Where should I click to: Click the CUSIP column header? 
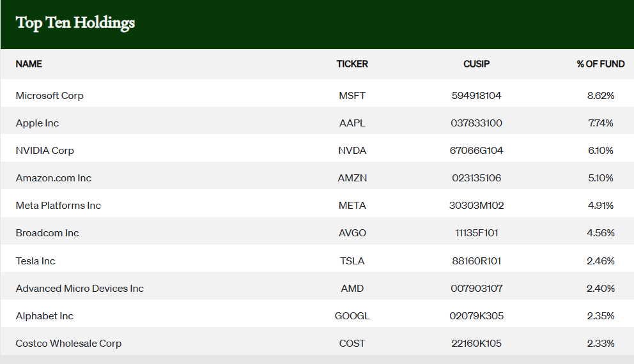pos(476,64)
